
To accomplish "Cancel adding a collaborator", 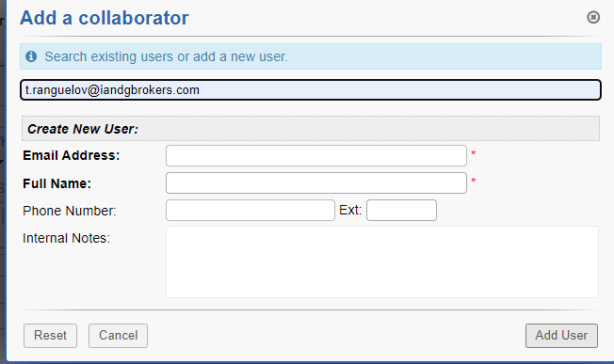I will pos(118,336).
